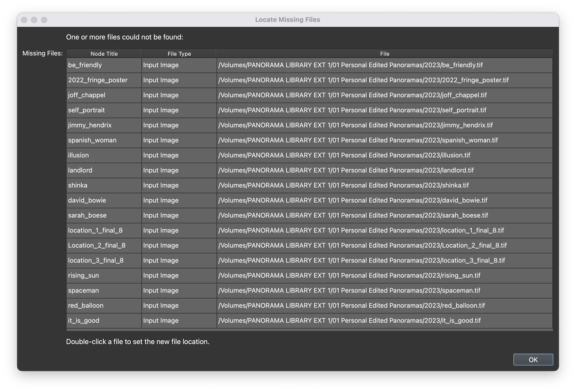Click Input Image cell in be_friendly row
Screen dimensions: 576x392
tap(179, 65)
